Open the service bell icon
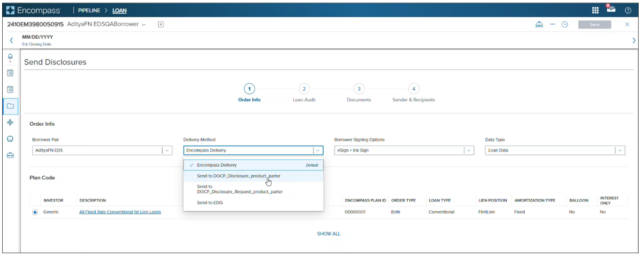This screenshot has height=258, width=644. click(539, 25)
